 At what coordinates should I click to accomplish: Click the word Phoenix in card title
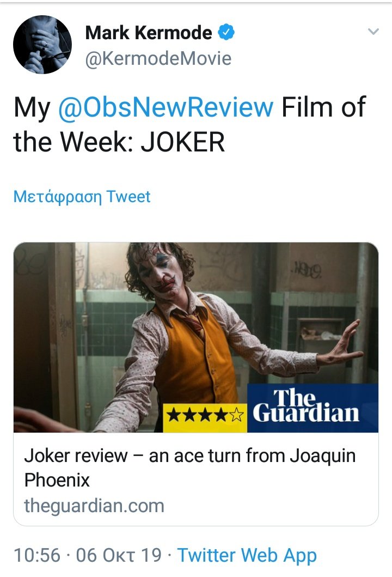click(x=57, y=480)
